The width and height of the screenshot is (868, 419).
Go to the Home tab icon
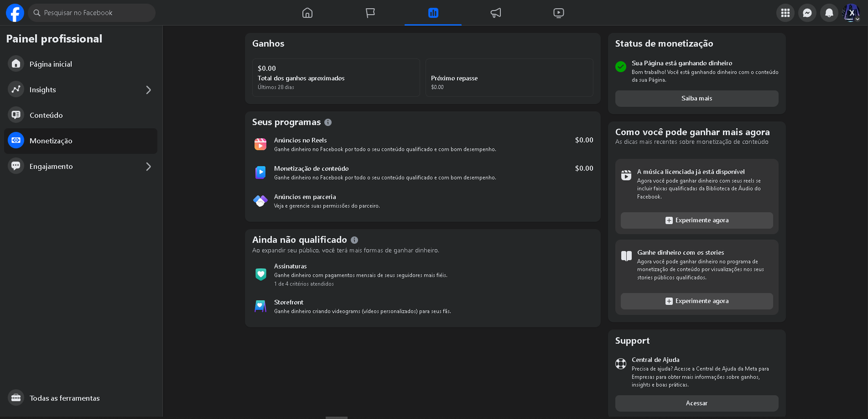308,12
